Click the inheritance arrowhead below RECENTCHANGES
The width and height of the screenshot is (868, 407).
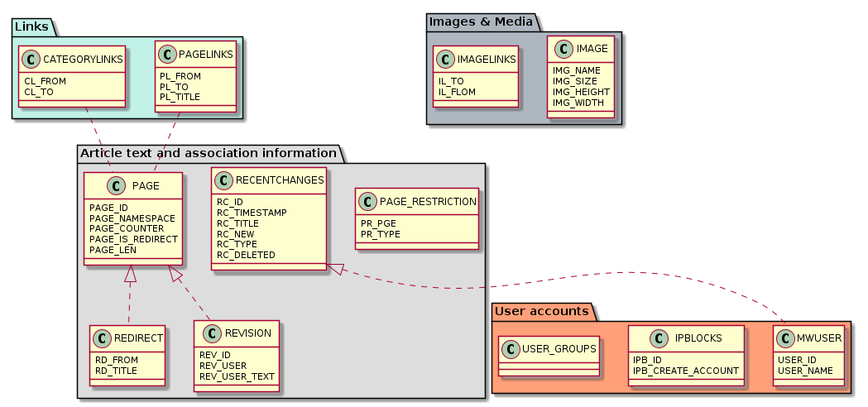click(x=336, y=269)
